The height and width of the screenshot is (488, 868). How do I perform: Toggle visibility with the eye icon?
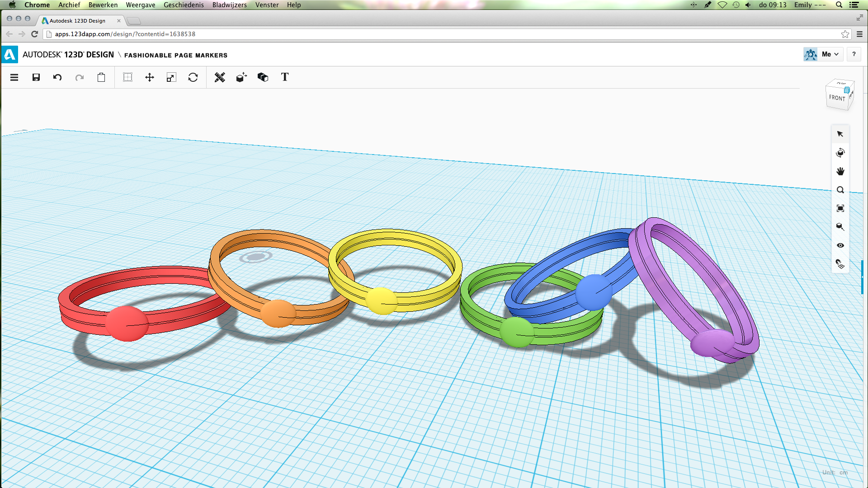tap(840, 245)
